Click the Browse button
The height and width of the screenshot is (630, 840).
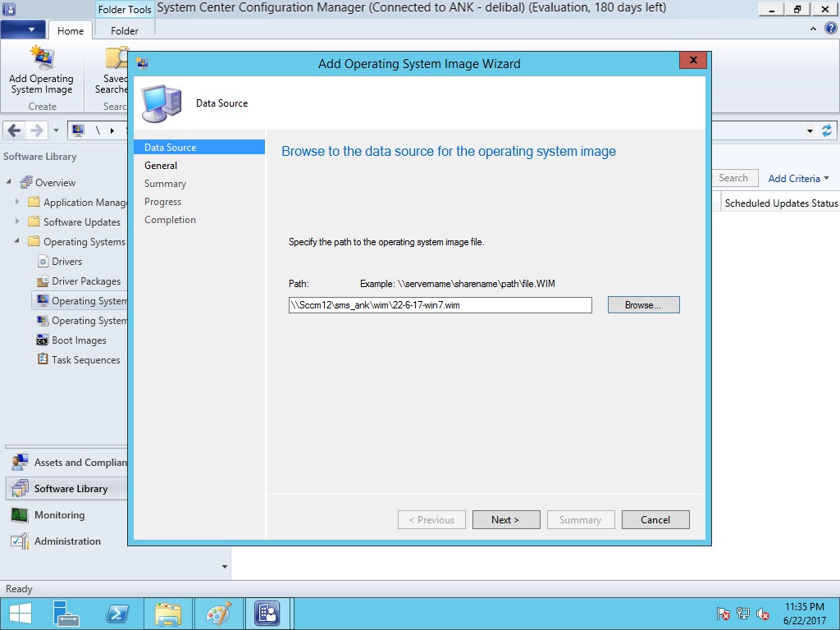point(643,305)
